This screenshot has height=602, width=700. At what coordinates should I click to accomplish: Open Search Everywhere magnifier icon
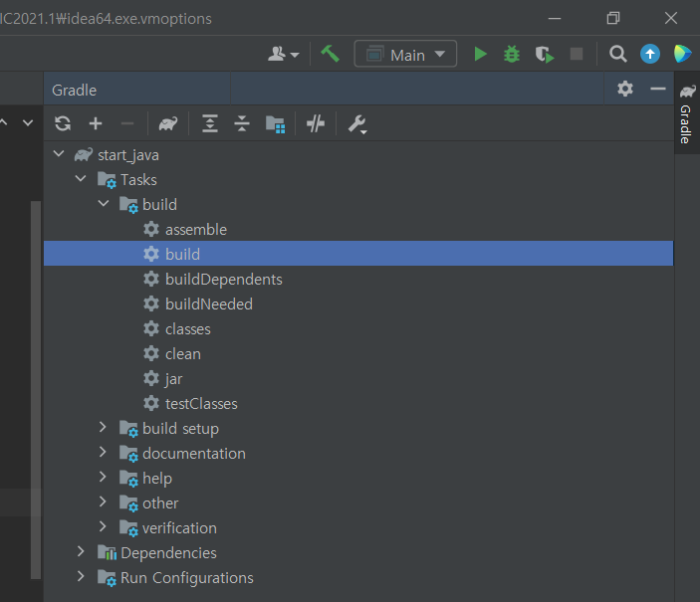click(x=618, y=54)
